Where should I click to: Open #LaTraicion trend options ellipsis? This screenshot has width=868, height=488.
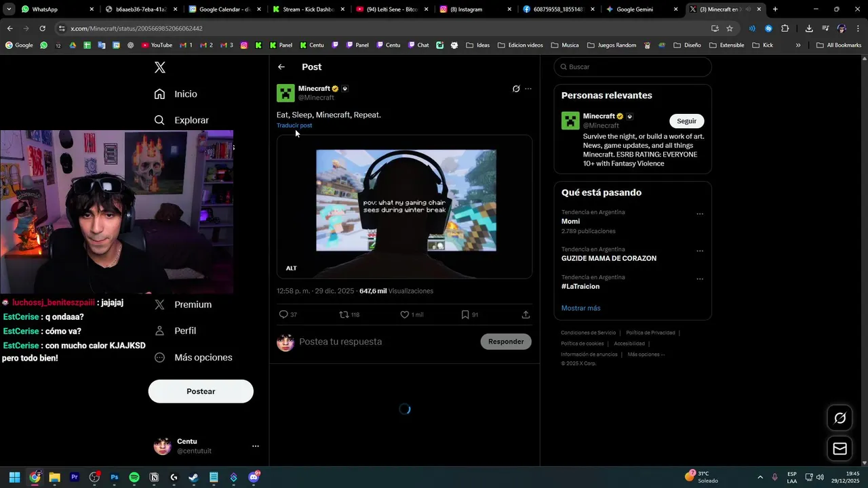pos(700,279)
